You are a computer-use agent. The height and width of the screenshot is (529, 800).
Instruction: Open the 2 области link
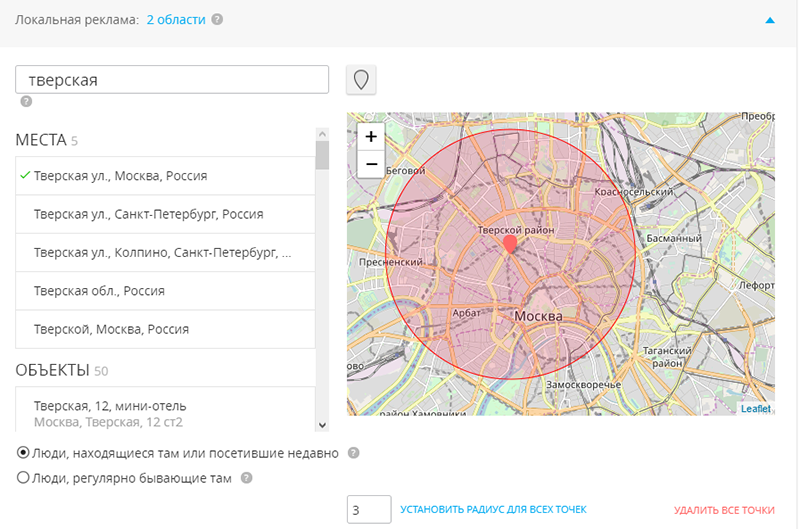176,19
